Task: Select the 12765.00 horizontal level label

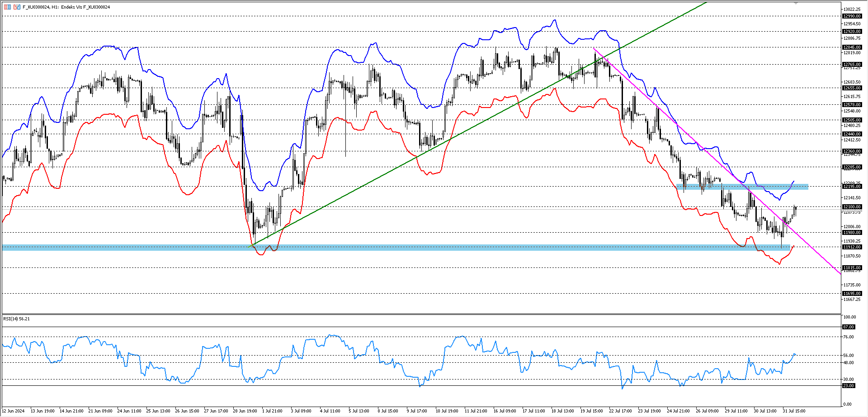Action: point(852,65)
